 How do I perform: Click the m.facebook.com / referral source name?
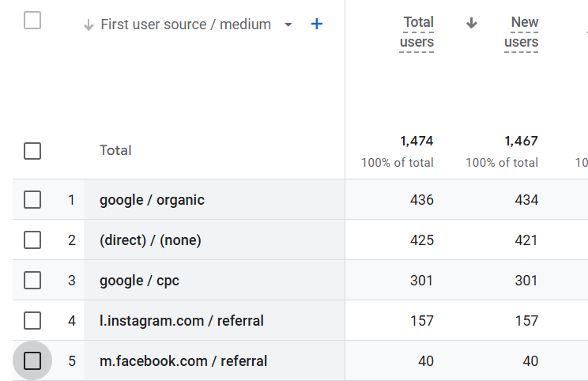click(183, 361)
